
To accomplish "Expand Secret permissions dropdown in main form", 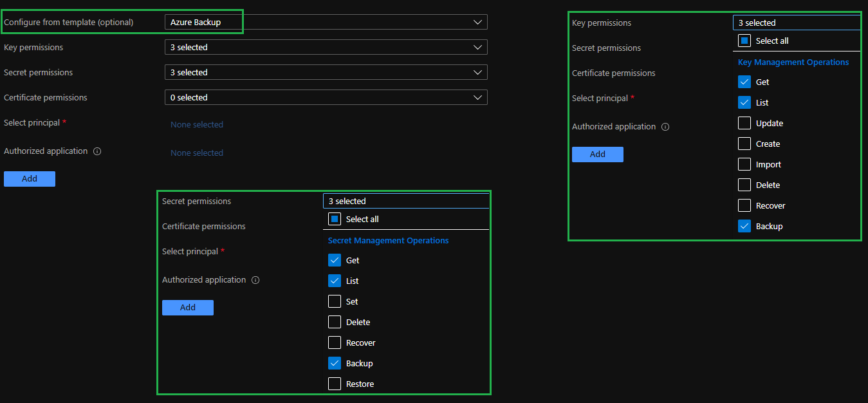I will 326,72.
